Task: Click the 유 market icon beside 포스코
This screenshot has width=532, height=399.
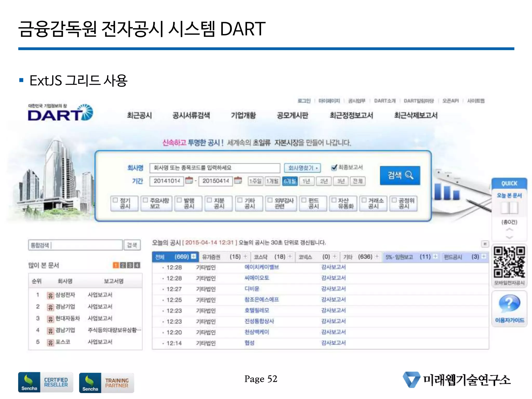Action: (50, 342)
